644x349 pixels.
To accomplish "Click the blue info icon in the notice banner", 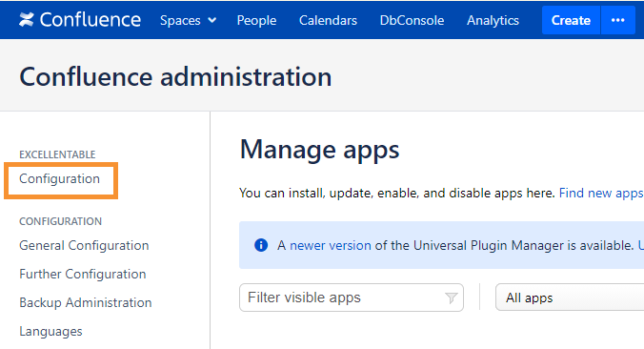I will [x=261, y=245].
